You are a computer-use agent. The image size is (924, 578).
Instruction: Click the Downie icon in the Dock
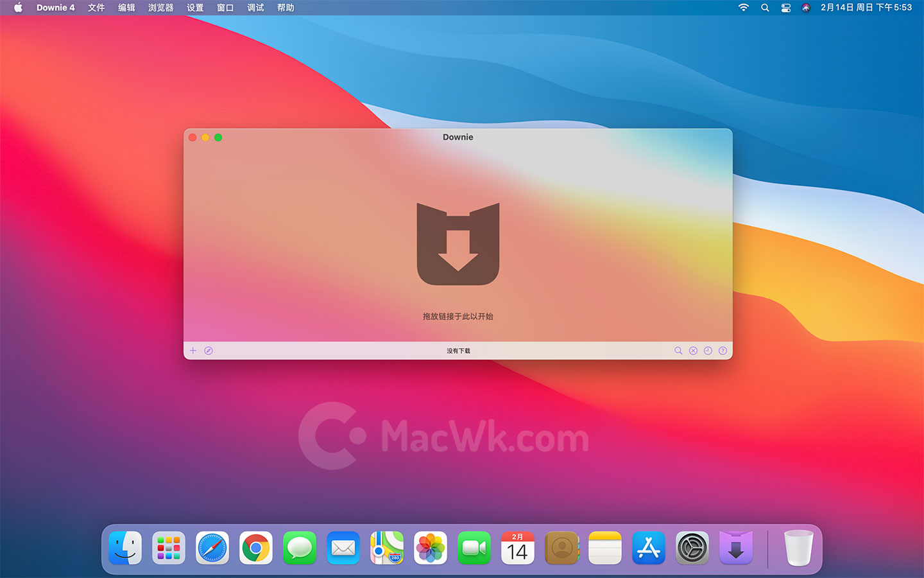[736, 548]
